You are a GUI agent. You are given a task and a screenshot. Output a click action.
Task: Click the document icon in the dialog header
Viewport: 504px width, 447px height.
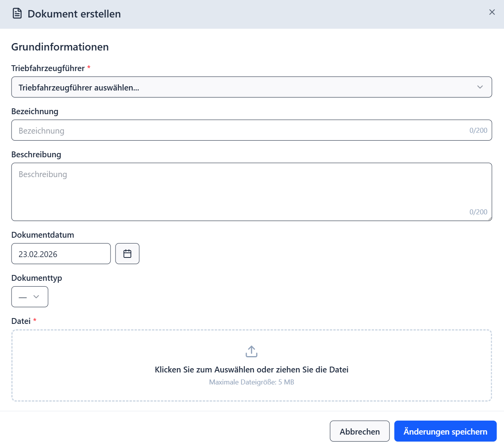pyautogui.click(x=17, y=14)
